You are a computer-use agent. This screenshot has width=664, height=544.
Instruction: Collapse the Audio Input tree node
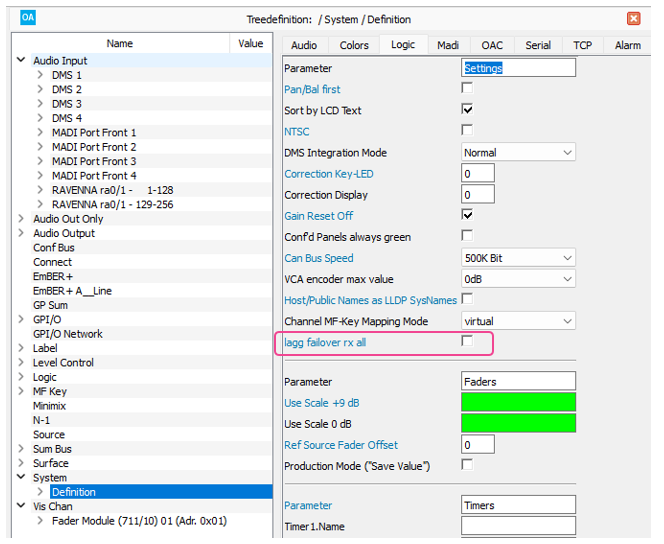pos(21,61)
